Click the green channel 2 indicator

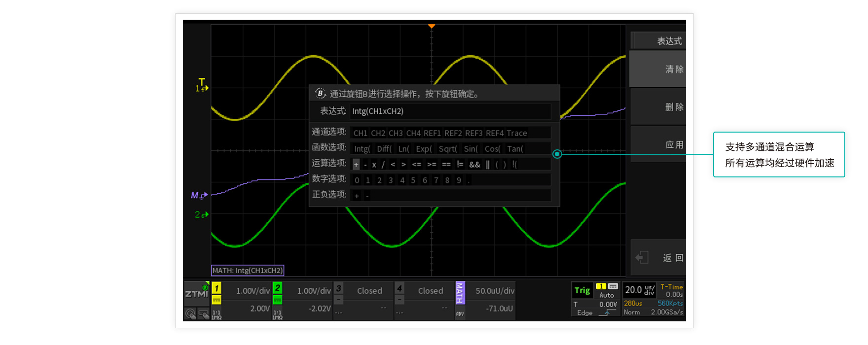278,288
